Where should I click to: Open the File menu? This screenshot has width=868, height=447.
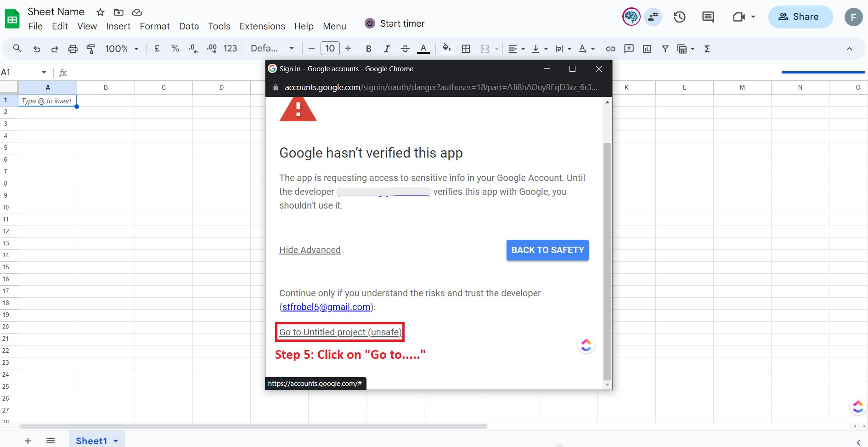click(x=35, y=26)
